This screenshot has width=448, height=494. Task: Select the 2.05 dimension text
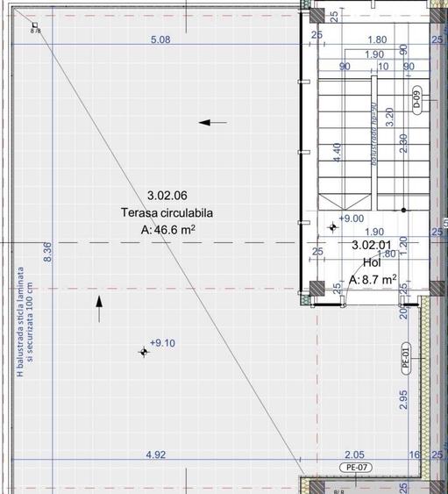[x=354, y=455]
